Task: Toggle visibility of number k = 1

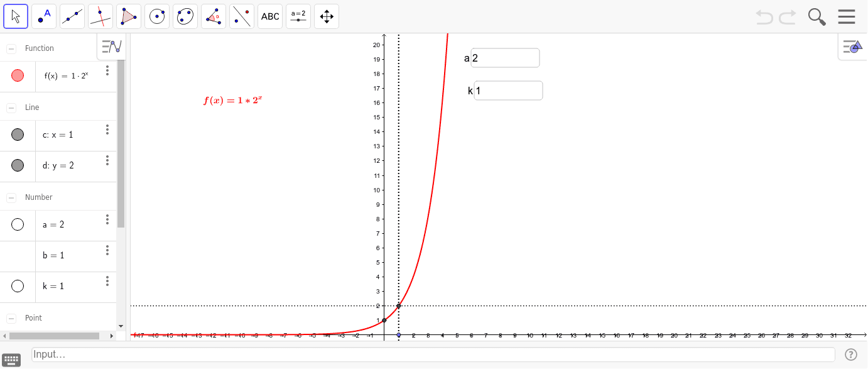Action: coord(18,286)
